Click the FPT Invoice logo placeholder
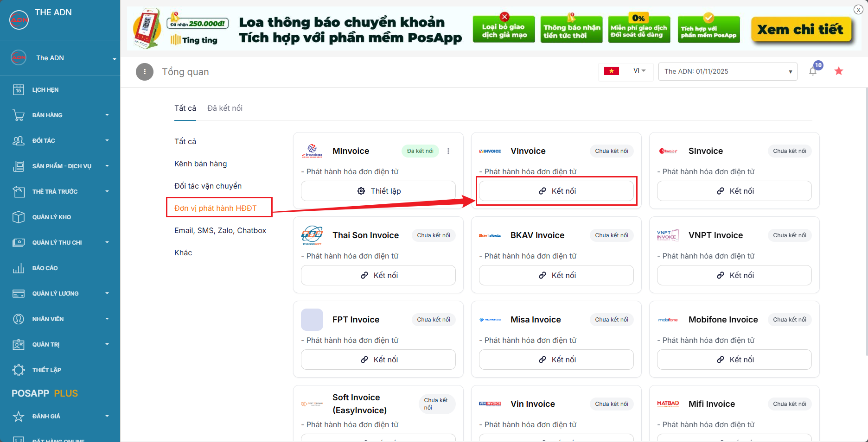Screen dimensions: 868x442 [x=312, y=320]
